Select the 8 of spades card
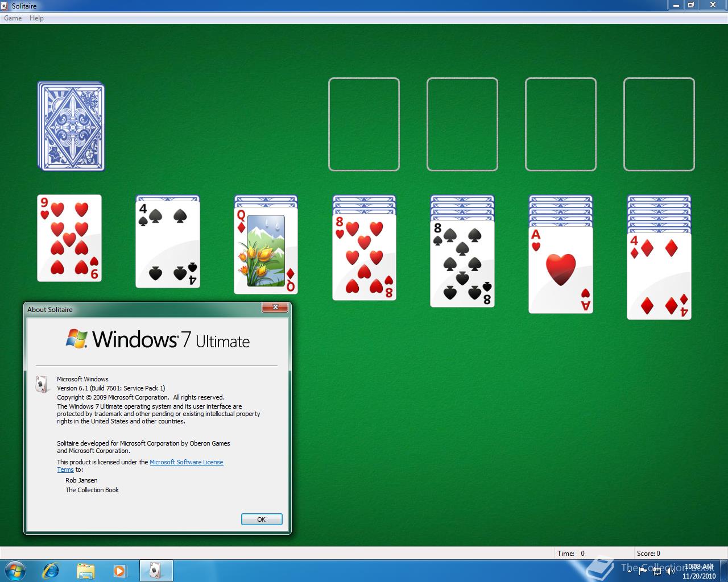The image size is (728, 582). (x=462, y=264)
